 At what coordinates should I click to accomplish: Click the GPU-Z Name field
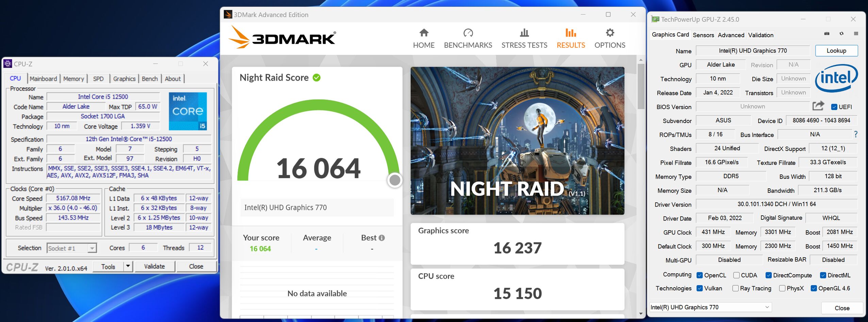753,51
